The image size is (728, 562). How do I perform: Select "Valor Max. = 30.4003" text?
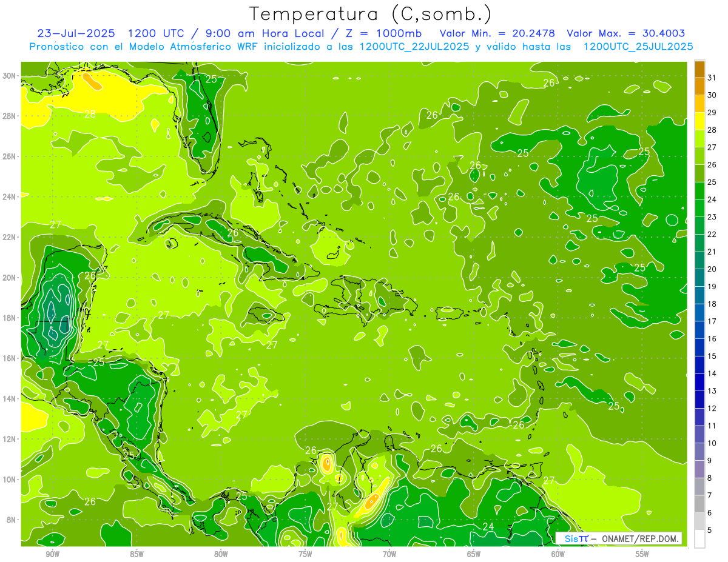pyautogui.click(x=627, y=33)
